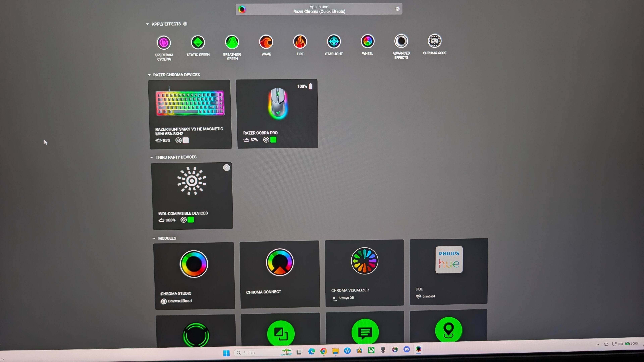Click the help icon beside Apply Effects
644x362 pixels.
185,24
